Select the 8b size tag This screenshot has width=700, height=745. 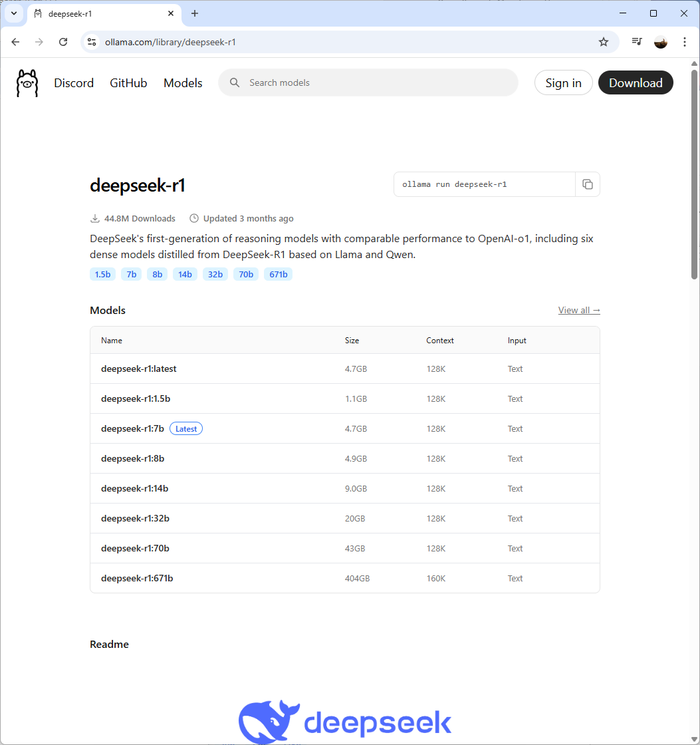[157, 274]
